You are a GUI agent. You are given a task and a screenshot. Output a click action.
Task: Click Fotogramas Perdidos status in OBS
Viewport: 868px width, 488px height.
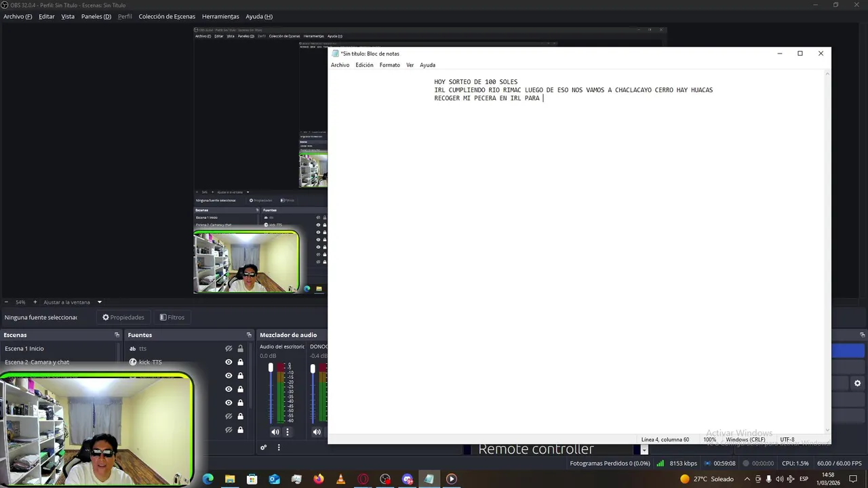tap(610, 464)
